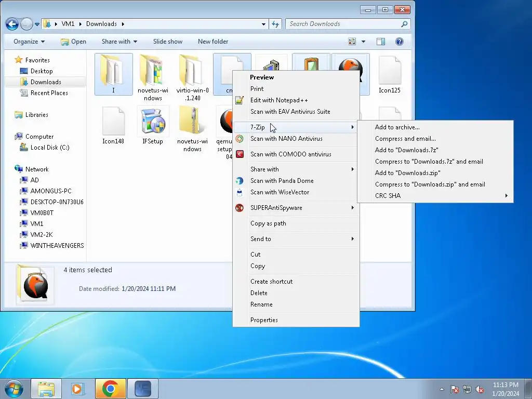Image resolution: width=532 pixels, height=399 pixels.
Task: Click the search magnifier icon
Action: tap(404, 24)
